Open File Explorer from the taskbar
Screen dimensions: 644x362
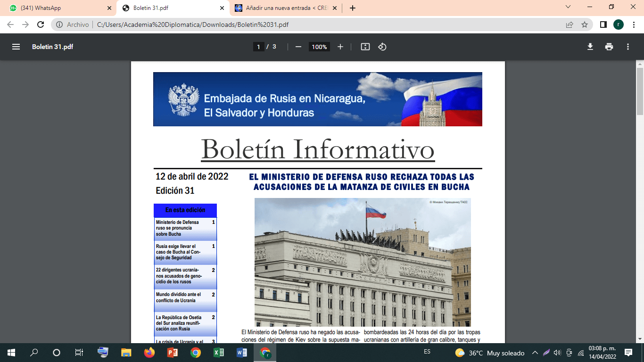(126, 353)
